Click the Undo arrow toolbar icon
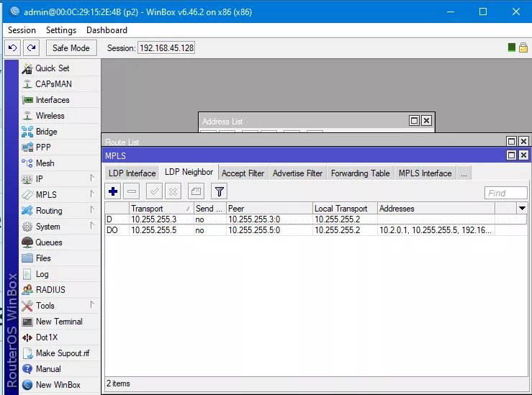This screenshot has width=532, height=395. coord(12,47)
